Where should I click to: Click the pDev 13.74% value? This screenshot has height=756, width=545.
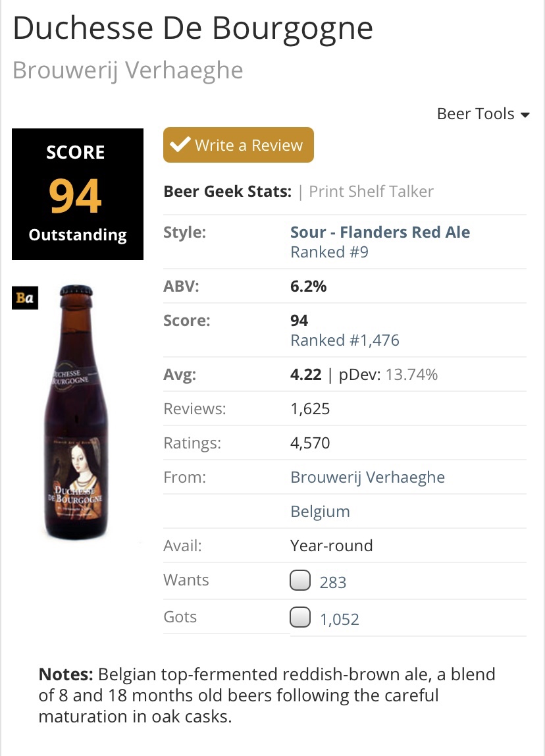[411, 375]
